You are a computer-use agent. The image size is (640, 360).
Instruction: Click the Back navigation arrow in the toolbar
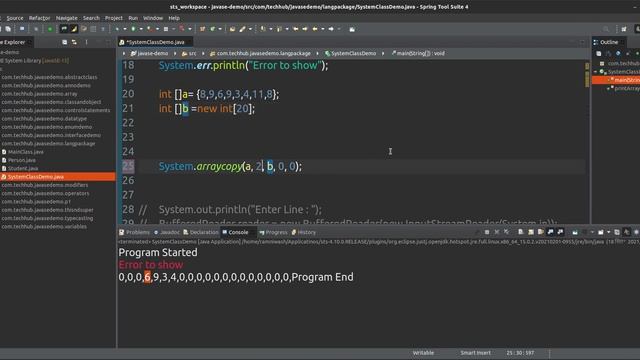point(315,29)
